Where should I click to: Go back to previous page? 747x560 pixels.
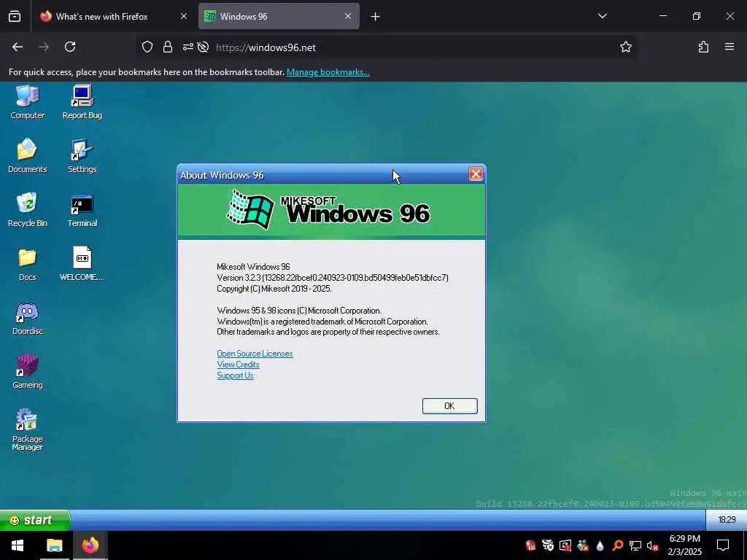(18, 47)
